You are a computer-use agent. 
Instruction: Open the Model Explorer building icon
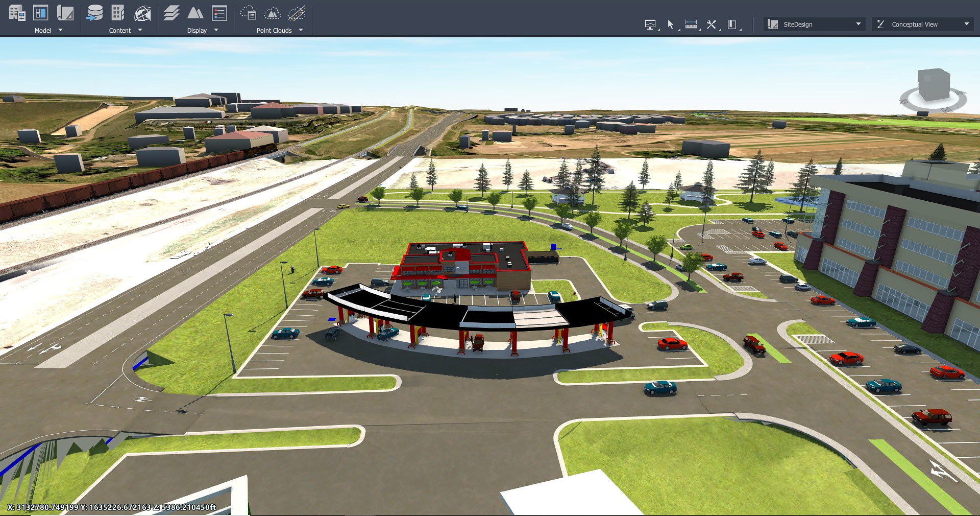17,13
